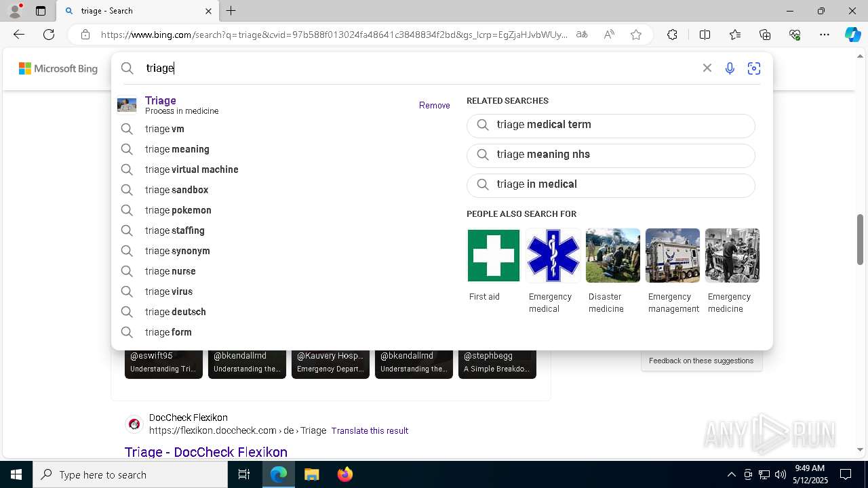Open related search 'triage in medical'
The height and width of the screenshot is (488, 868).
[610, 185]
